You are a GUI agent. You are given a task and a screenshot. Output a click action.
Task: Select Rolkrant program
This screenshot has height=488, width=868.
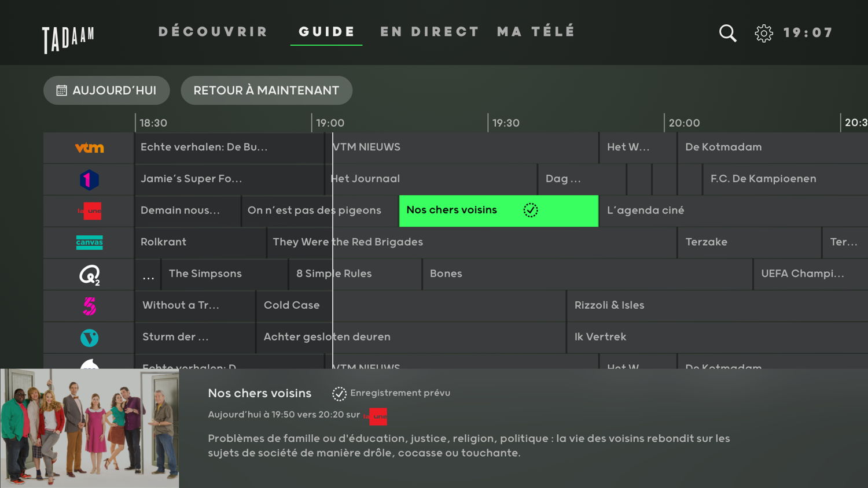pyautogui.click(x=201, y=242)
